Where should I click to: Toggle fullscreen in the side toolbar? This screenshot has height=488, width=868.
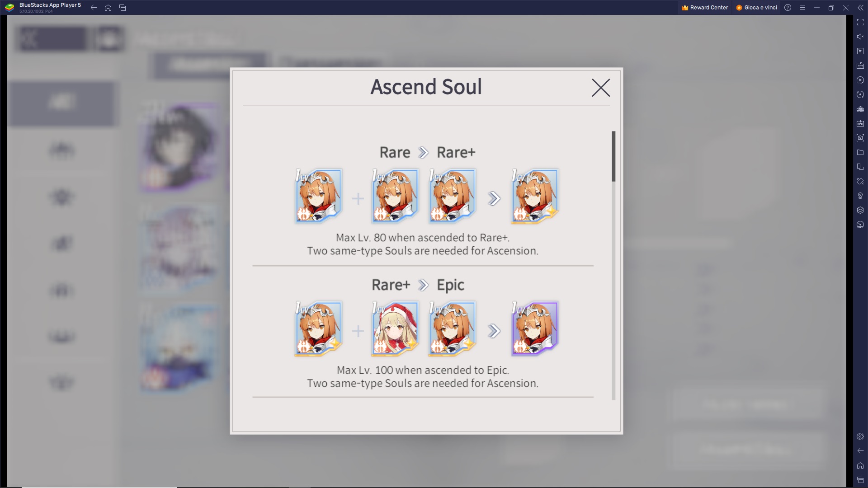(860, 22)
